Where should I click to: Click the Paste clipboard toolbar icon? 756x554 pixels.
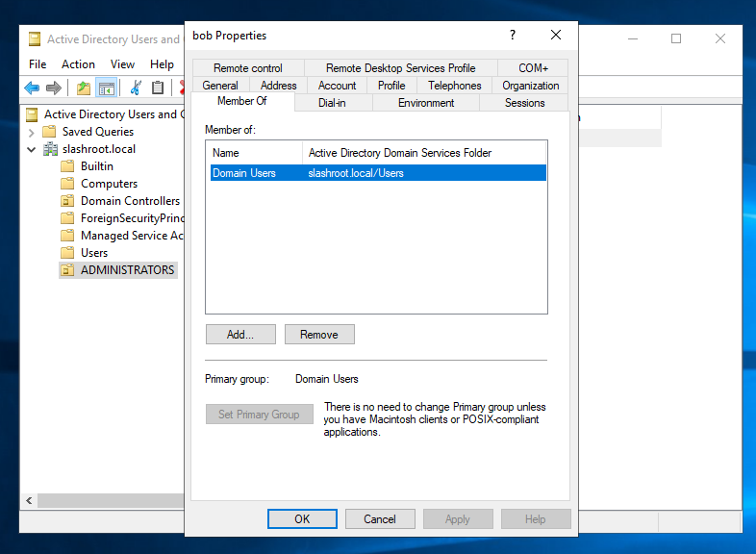click(x=158, y=88)
